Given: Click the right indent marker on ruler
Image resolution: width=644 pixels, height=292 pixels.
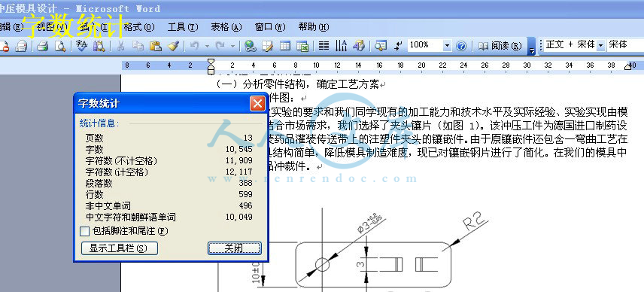Looking at the screenshot, I should pyautogui.click(x=627, y=67).
